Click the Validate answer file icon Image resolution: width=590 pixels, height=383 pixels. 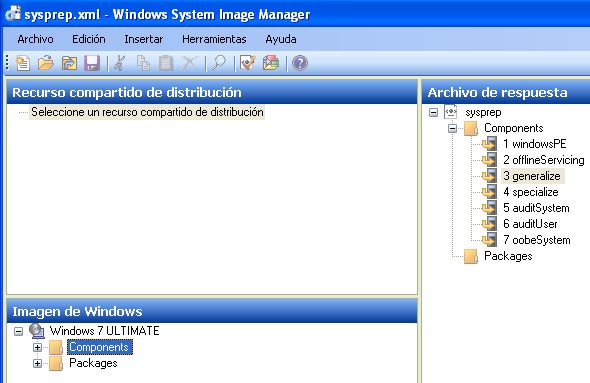(x=248, y=63)
